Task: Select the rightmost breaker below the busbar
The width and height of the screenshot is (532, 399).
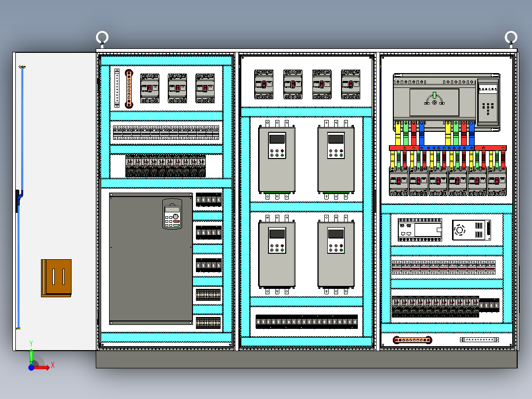Action: pyautogui.click(x=497, y=182)
